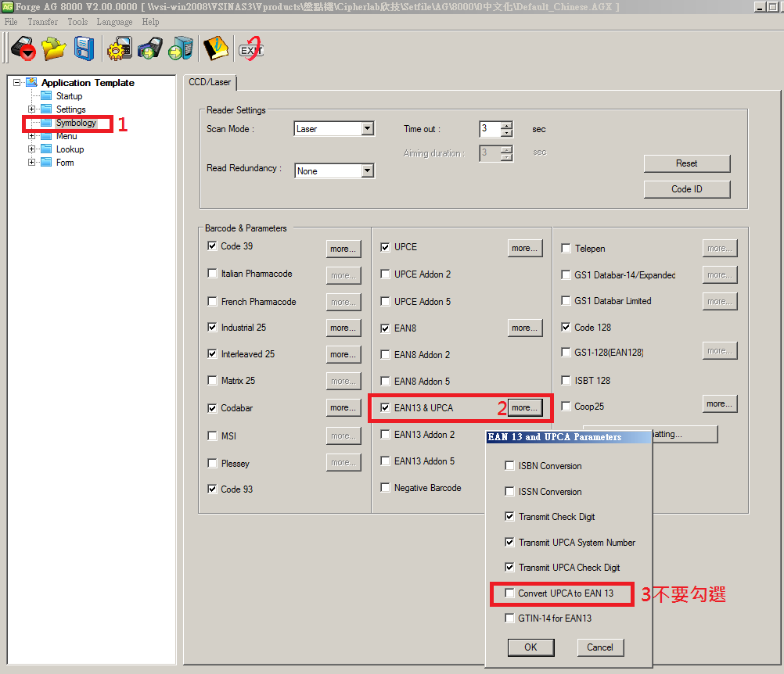Click the terminal download toolbar icon
This screenshot has width=784, height=674.
click(23, 49)
